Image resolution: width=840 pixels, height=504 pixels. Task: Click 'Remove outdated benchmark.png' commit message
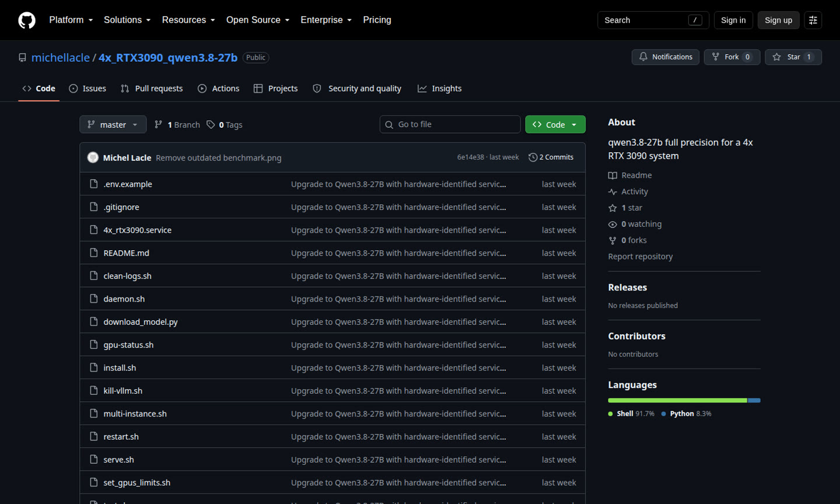(219, 157)
